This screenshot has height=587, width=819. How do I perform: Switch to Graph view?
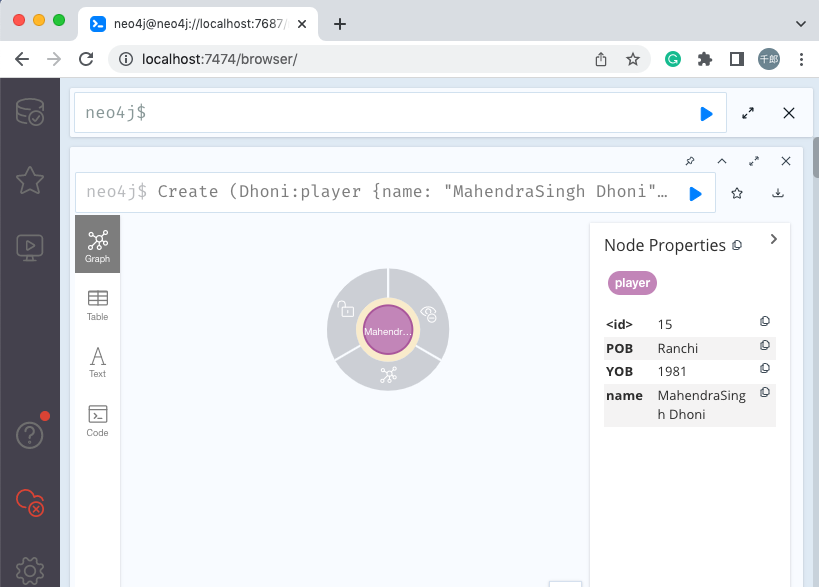click(98, 244)
